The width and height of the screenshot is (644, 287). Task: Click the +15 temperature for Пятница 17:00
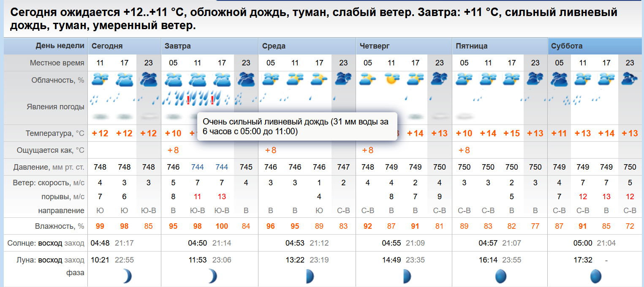pyautogui.click(x=511, y=133)
